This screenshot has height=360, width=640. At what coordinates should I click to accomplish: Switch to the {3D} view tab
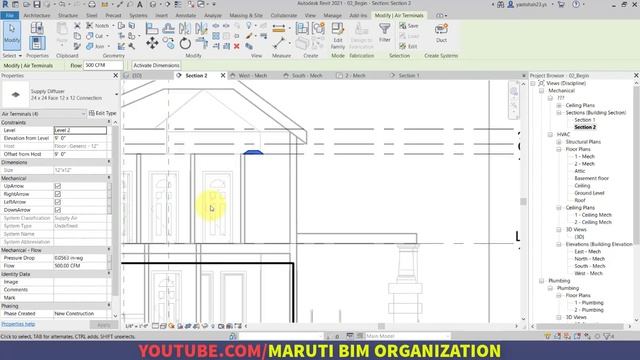[x=137, y=76]
